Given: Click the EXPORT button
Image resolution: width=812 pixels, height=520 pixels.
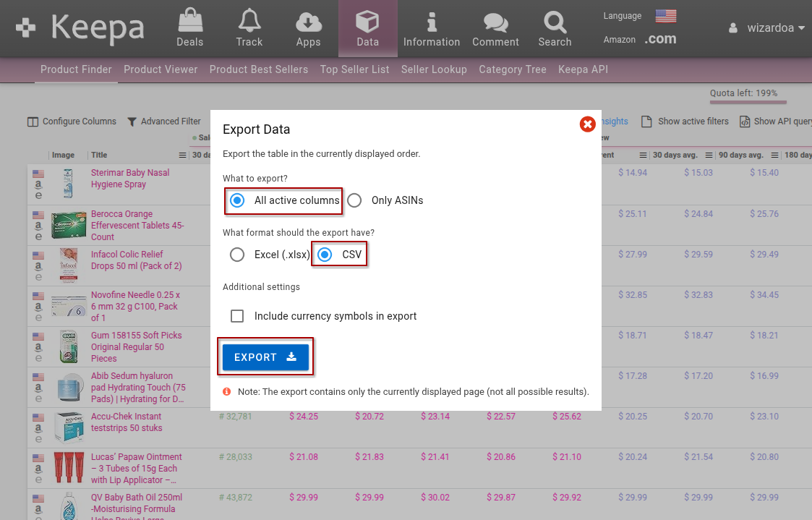Looking at the screenshot, I should click(265, 357).
